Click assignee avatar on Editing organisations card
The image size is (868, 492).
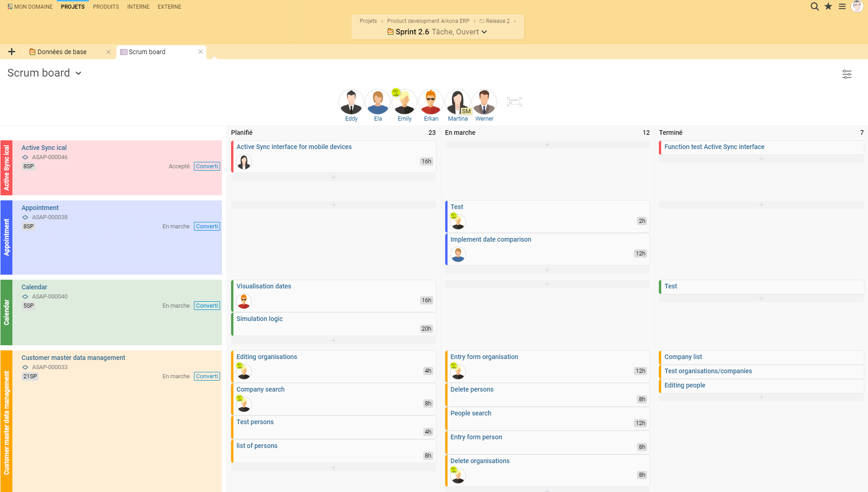[x=244, y=371]
